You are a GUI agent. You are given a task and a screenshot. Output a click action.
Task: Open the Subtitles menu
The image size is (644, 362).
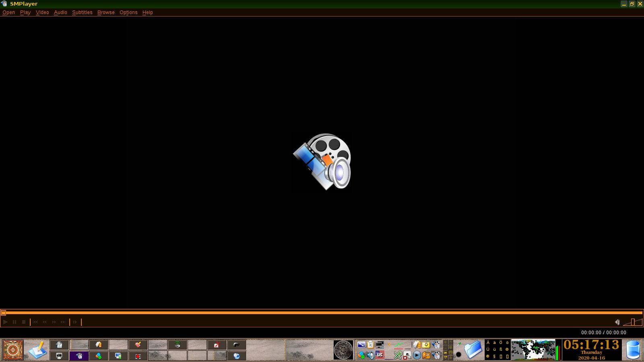pyautogui.click(x=82, y=12)
